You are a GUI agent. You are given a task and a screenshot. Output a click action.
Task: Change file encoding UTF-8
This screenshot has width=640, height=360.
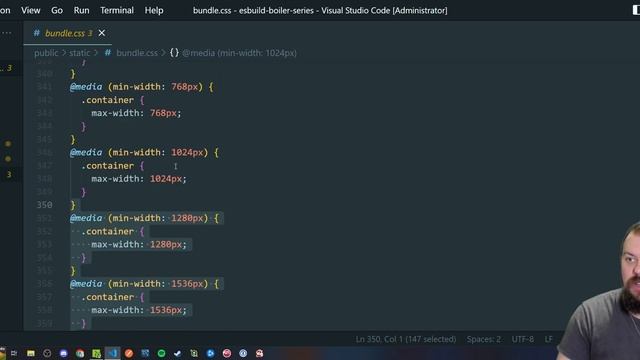pos(522,339)
